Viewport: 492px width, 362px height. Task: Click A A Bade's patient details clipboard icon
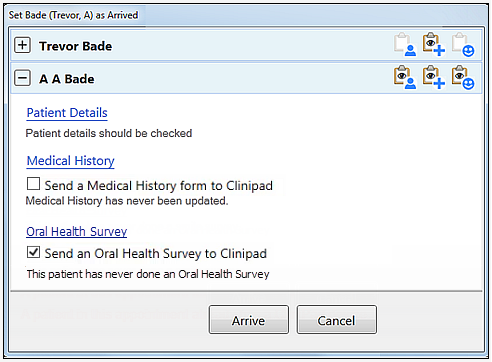coord(405,77)
